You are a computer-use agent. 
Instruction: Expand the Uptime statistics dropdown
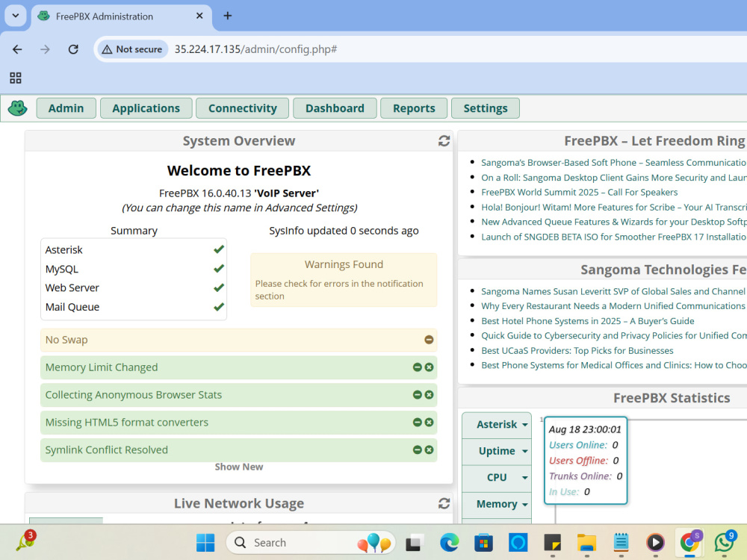(x=497, y=451)
